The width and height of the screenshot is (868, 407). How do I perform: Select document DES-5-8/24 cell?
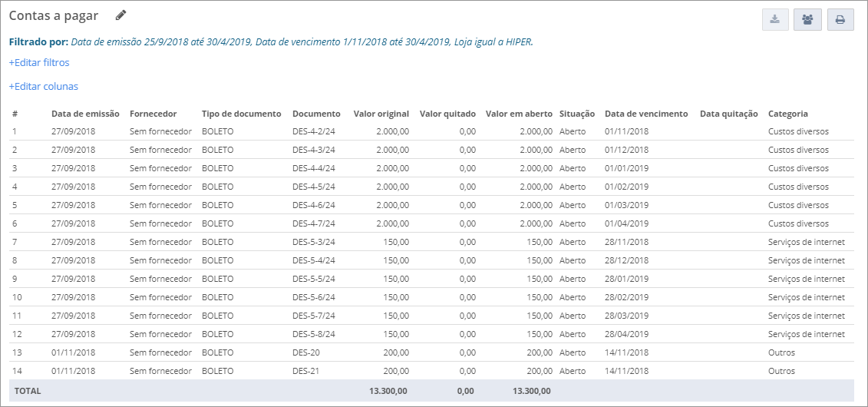(x=314, y=334)
